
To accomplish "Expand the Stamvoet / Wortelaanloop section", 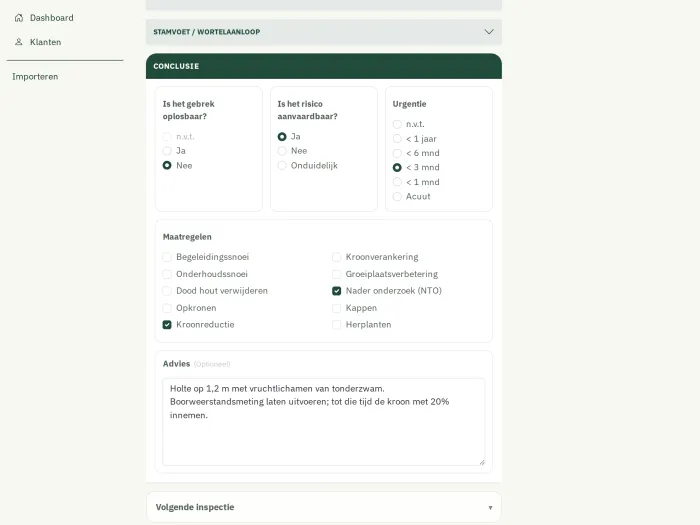I will (x=324, y=32).
